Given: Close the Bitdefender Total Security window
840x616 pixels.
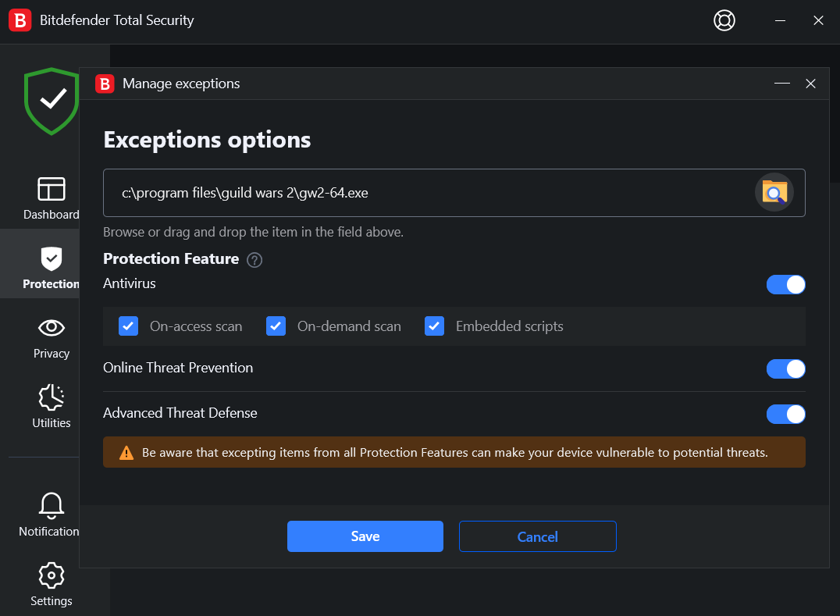Looking at the screenshot, I should point(818,20).
